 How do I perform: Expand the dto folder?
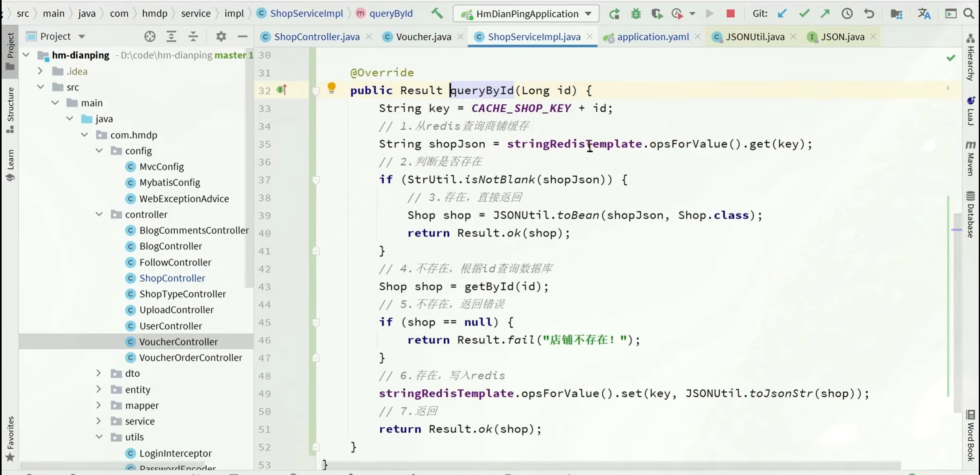click(x=99, y=373)
